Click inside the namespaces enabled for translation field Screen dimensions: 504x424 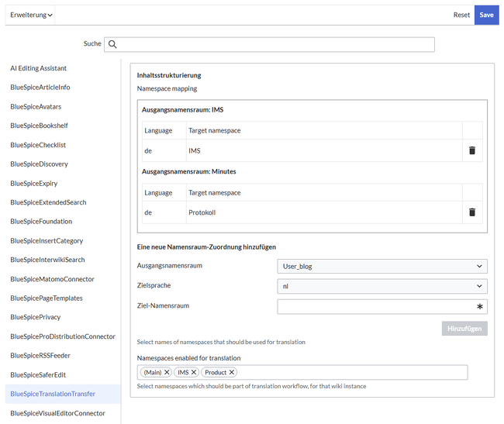click(349, 373)
